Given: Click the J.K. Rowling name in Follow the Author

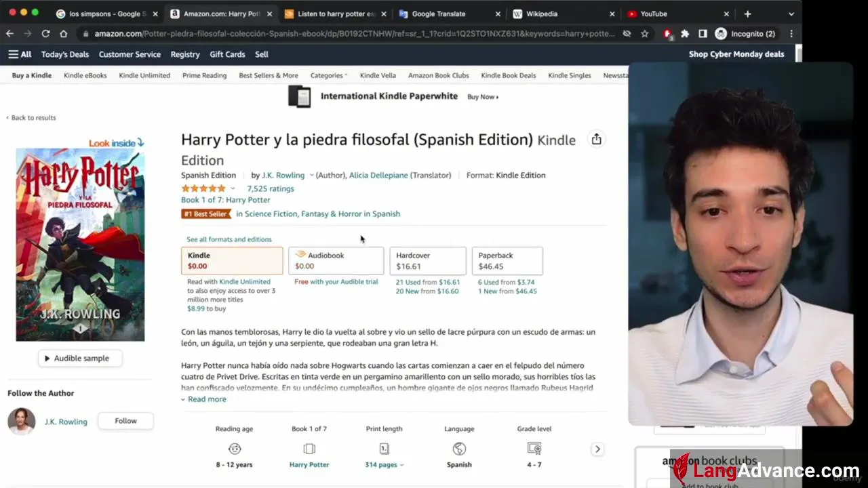Looking at the screenshot, I should coord(66,422).
